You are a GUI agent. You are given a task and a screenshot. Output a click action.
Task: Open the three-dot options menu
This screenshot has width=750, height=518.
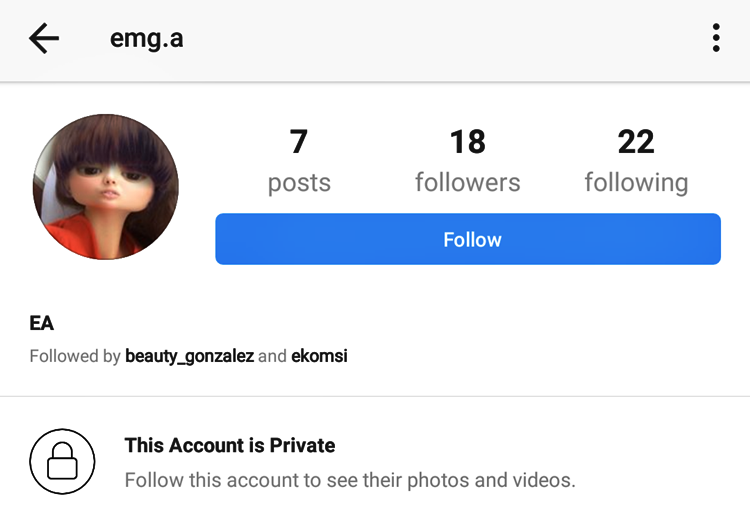[x=716, y=39]
